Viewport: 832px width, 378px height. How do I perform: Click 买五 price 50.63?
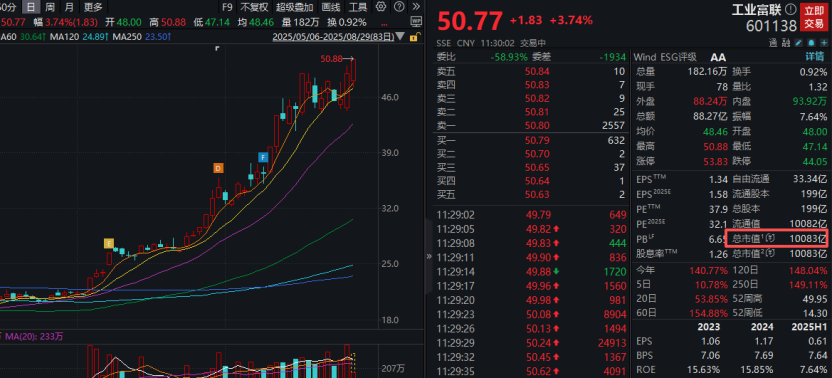tap(537, 195)
